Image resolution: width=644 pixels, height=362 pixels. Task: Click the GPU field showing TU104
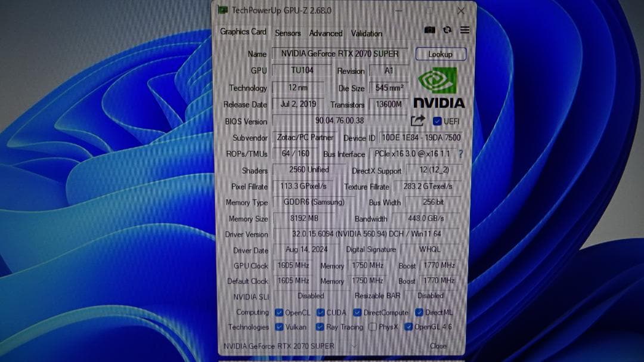[302, 70]
